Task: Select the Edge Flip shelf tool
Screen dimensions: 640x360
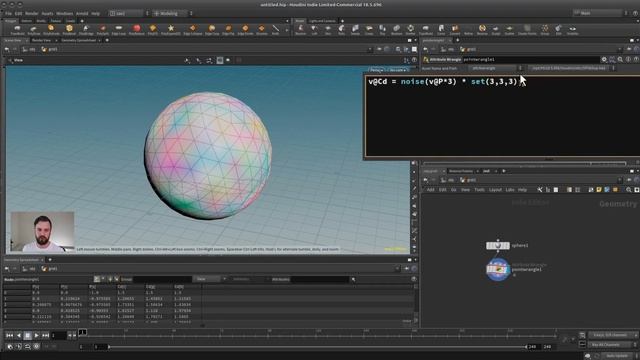Action: (228, 30)
